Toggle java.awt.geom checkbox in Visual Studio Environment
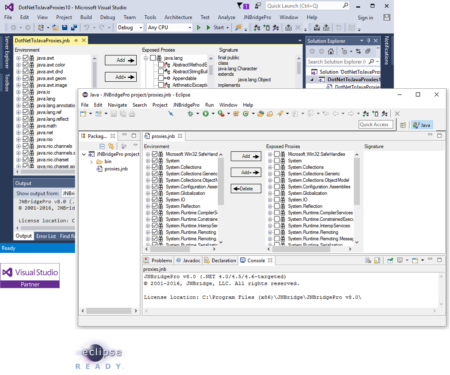 pyautogui.click(x=26, y=78)
